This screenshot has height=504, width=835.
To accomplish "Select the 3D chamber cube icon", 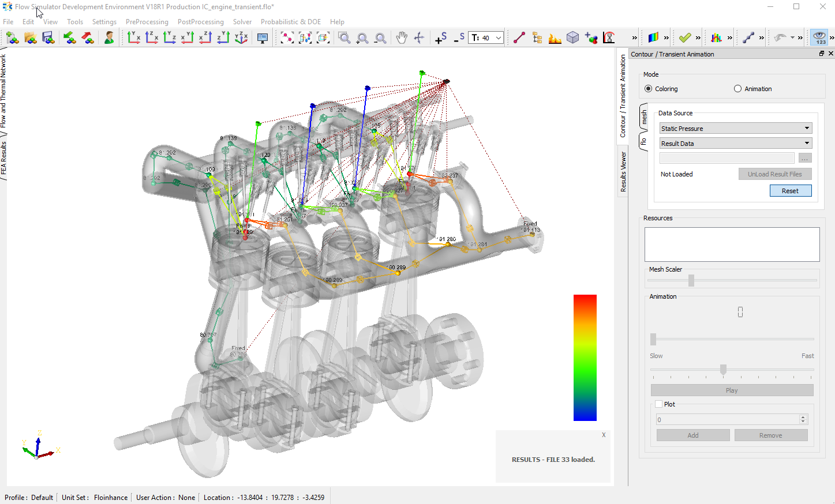I will (572, 37).
